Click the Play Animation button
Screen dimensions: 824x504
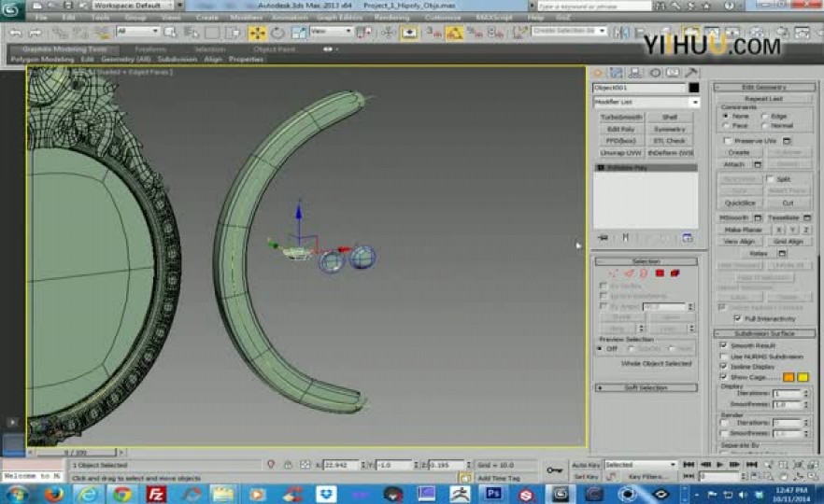720,465
